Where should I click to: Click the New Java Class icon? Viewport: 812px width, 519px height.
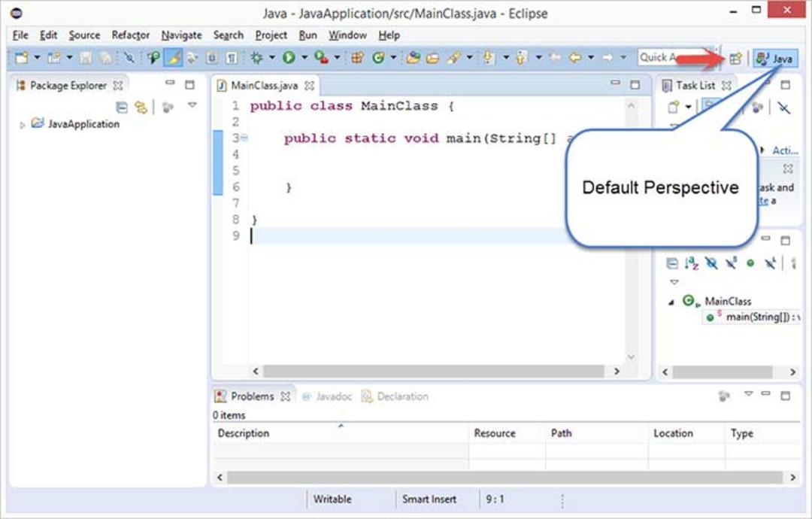378,57
